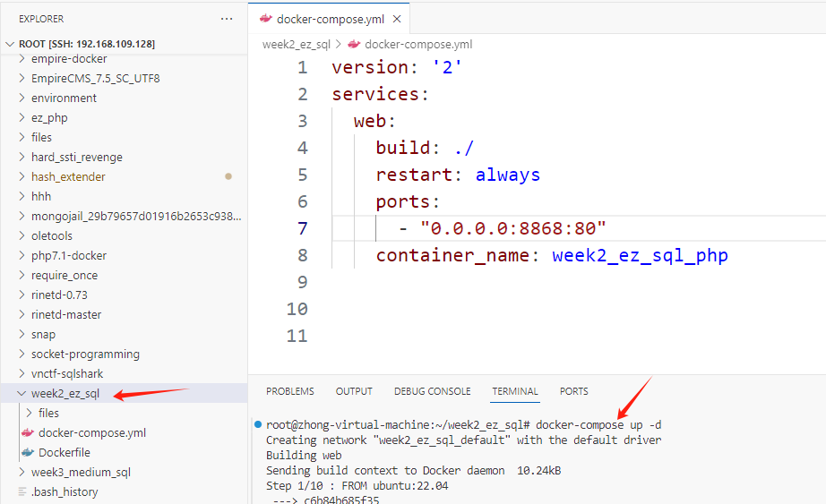Switch to the PROBLEMS panel tab
The width and height of the screenshot is (826, 504).
290,391
